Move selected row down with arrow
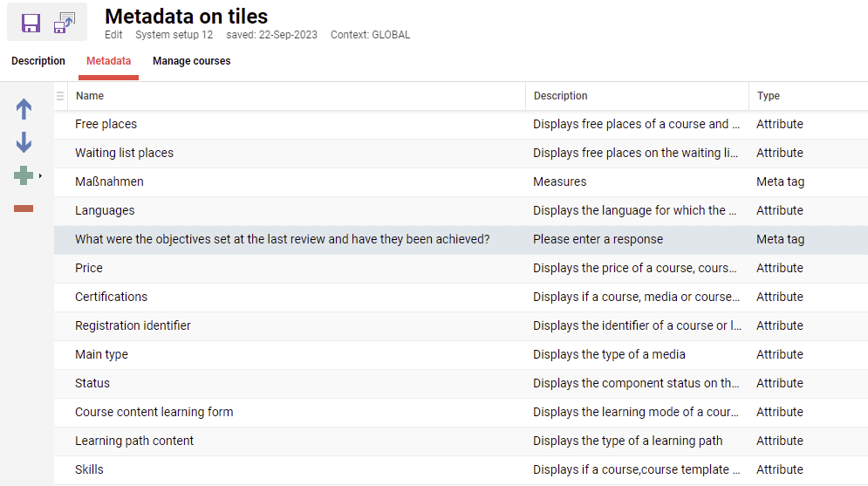Viewport: 868px width, 486px height. coord(24,142)
